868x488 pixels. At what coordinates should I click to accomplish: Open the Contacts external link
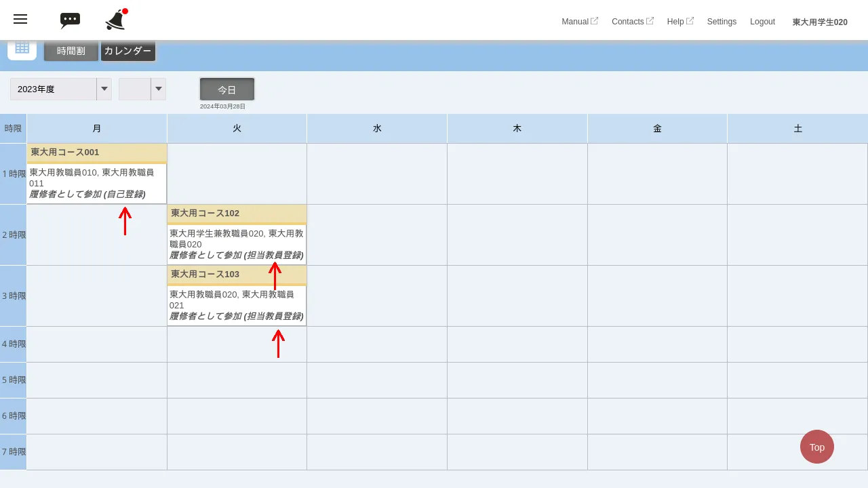[x=632, y=22]
